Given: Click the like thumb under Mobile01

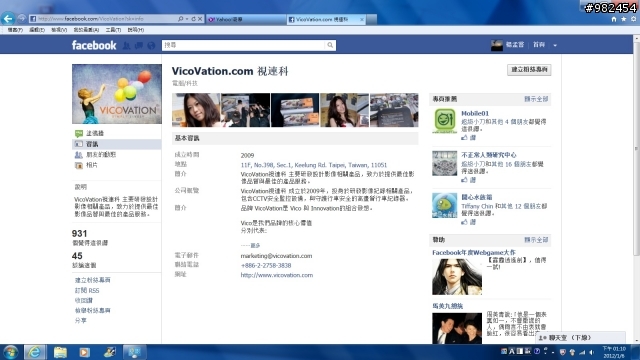Looking at the screenshot, I should click(x=464, y=138).
